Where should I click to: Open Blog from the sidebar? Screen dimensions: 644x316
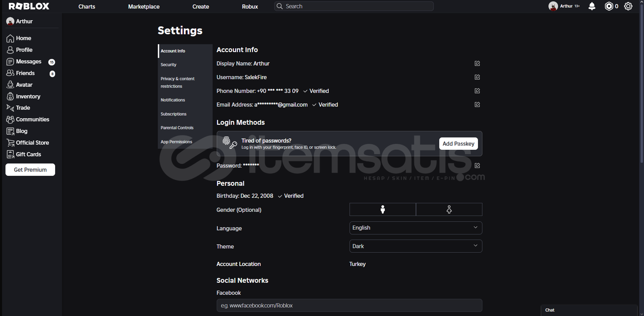(x=17, y=131)
